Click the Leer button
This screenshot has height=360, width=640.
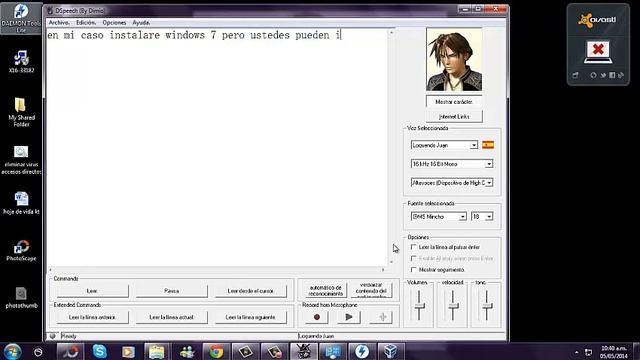pos(92,291)
